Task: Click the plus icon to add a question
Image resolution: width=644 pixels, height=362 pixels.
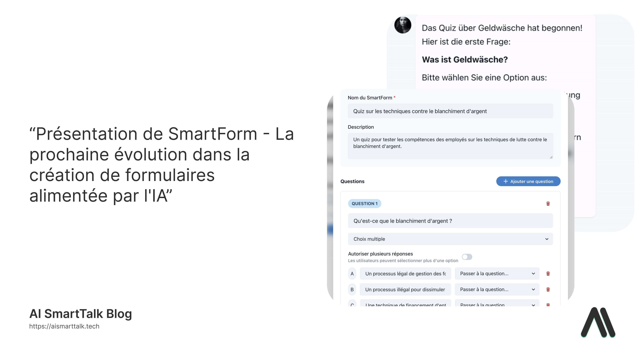Action: tap(505, 181)
